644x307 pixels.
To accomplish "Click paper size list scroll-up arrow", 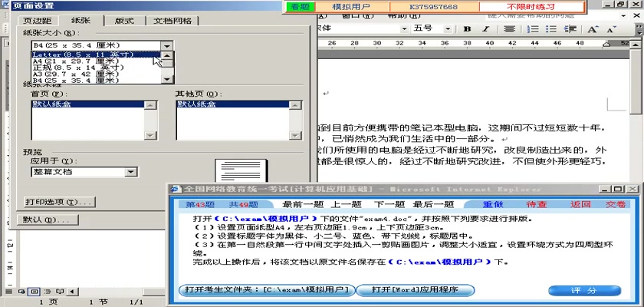I will (x=167, y=55).
